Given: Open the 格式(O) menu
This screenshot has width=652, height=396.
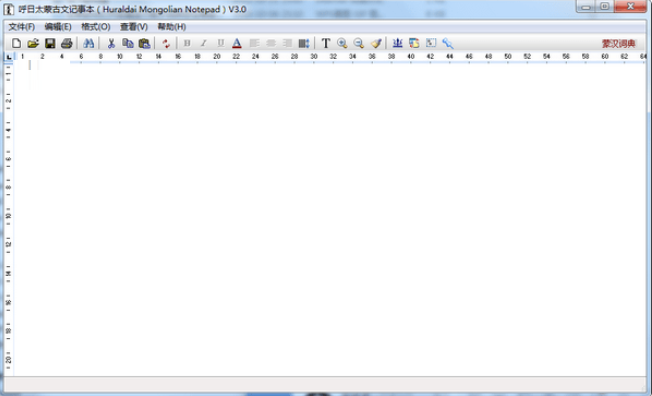Looking at the screenshot, I should pos(96,27).
